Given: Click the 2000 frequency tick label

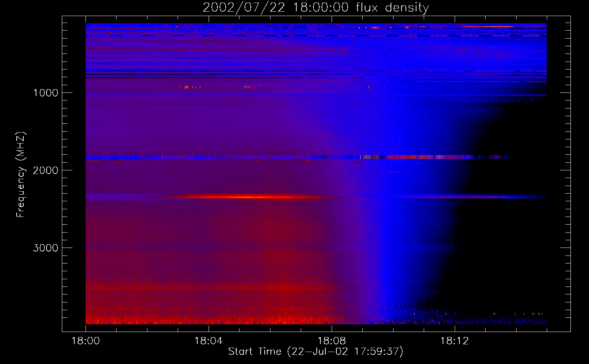Looking at the screenshot, I should (x=46, y=170).
